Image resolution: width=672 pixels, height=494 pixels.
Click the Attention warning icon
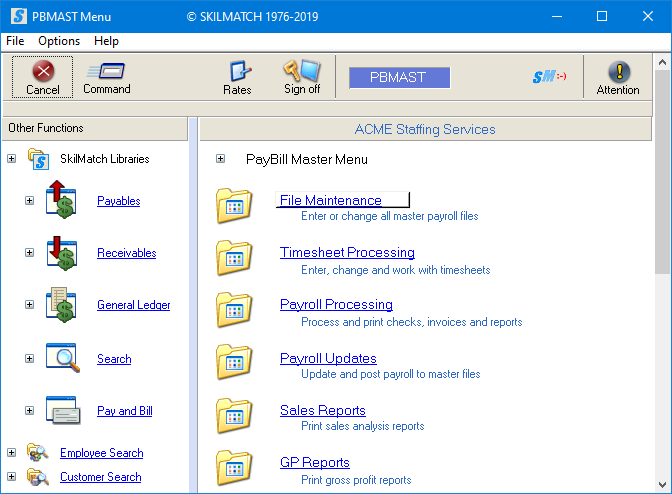click(618, 72)
